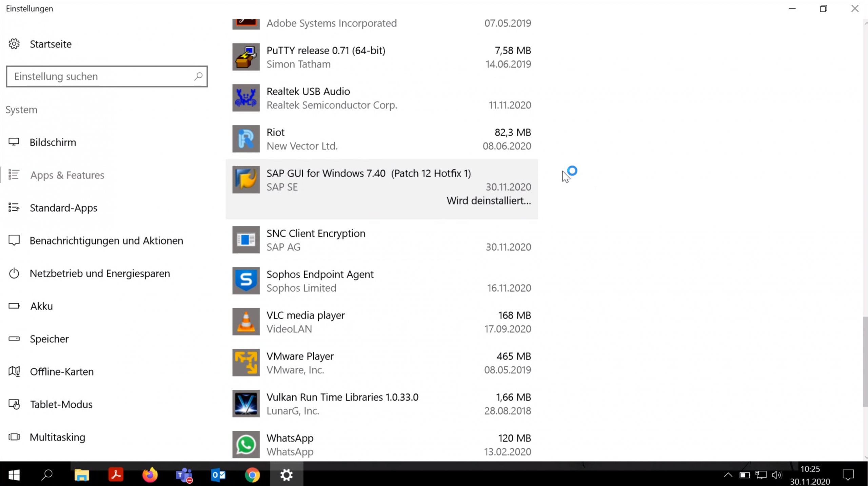Click the vertical scrollbar thumb of app list
The image size is (868, 486).
pyautogui.click(x=865, y=361)
